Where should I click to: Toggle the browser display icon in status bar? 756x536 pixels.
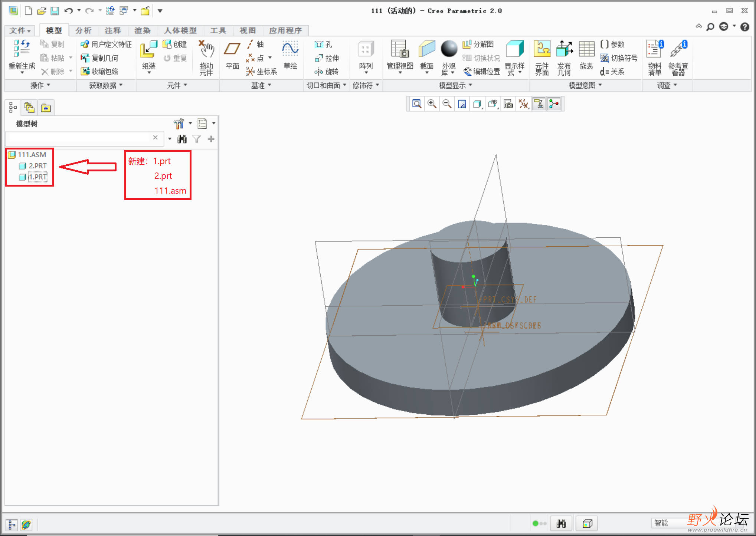pos(26,525)
